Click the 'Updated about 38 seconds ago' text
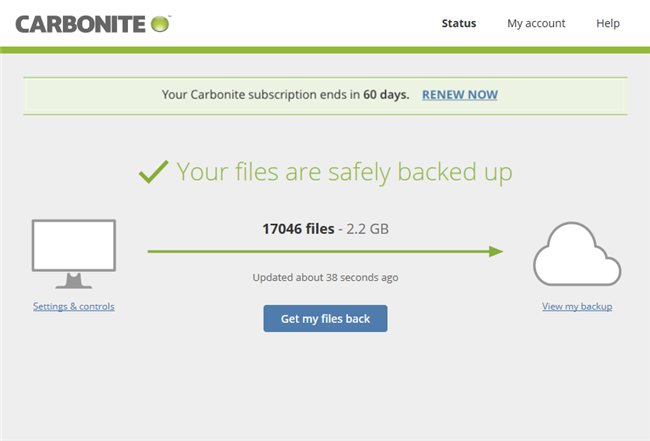 [x=325, y=277]
